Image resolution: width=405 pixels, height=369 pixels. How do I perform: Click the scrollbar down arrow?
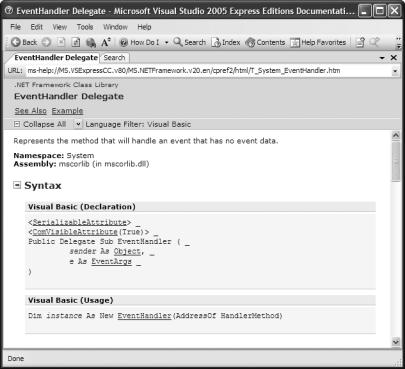(x=396, y=342)
